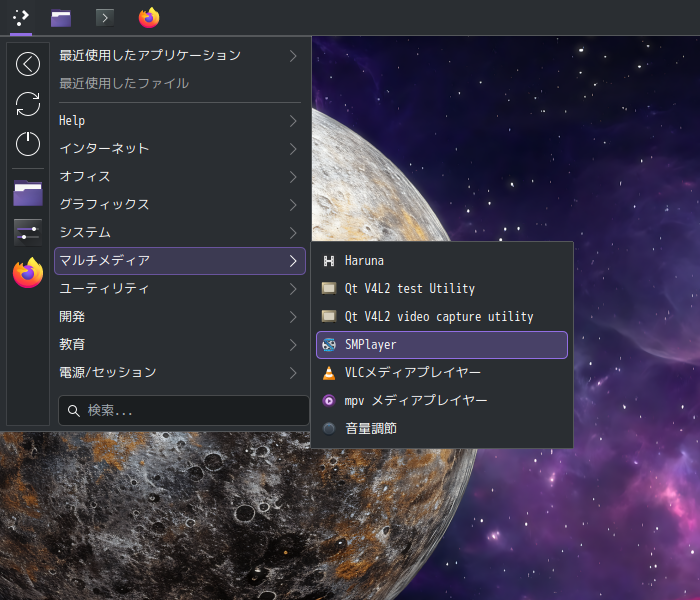Click the back arrow circle icon

tap(28, 64)
